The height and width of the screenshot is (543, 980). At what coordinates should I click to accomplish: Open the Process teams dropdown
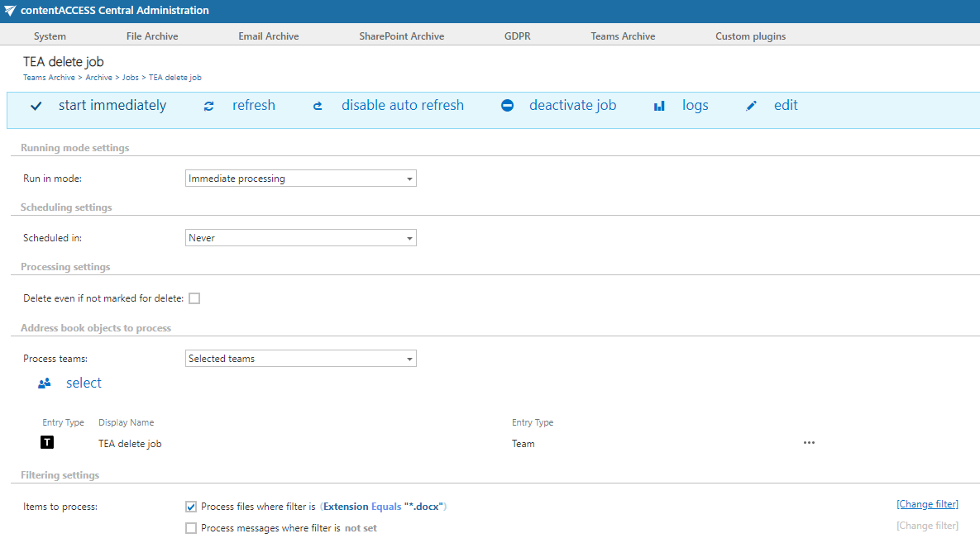[x=301, y=359]
